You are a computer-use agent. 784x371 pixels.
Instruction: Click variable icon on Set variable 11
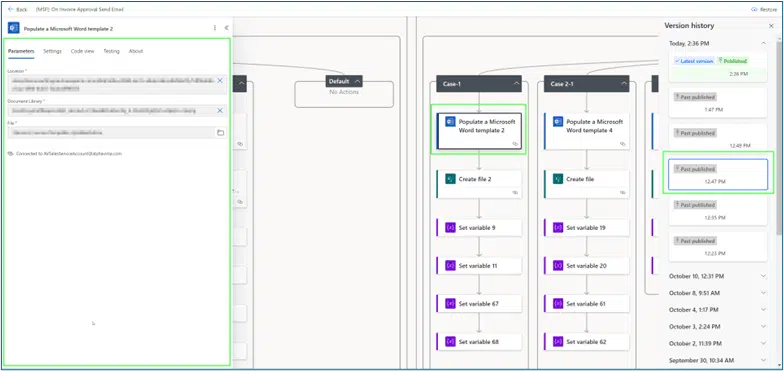[450, 266]
